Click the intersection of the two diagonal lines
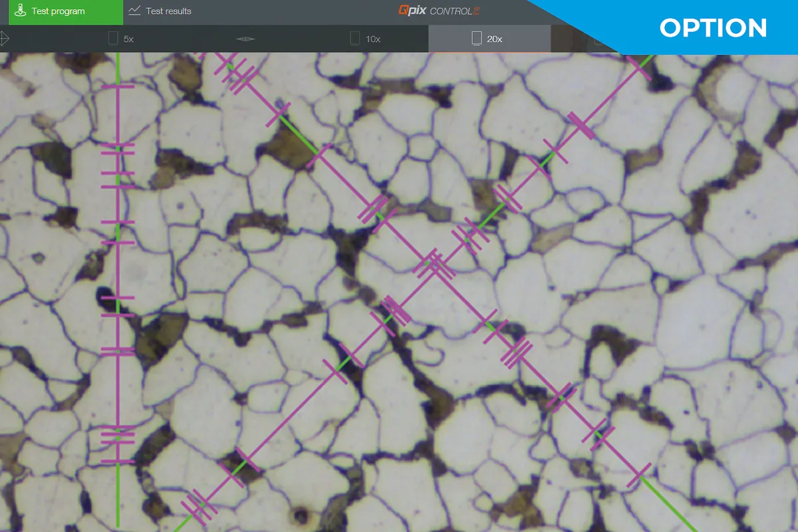This screenshot has height=532, width=798. coord(435,265)
